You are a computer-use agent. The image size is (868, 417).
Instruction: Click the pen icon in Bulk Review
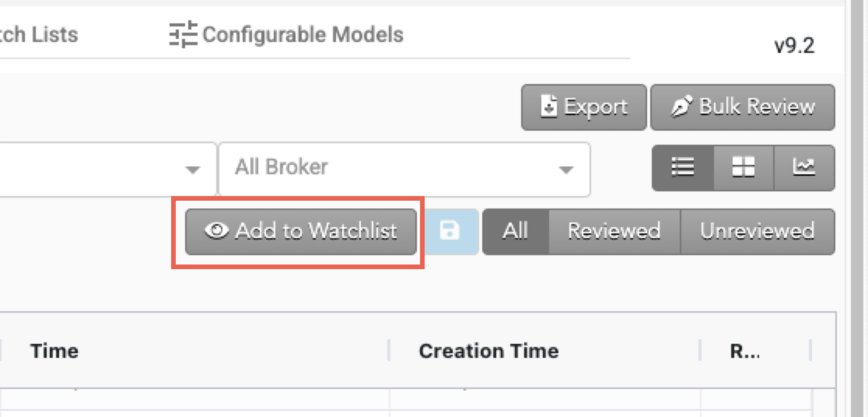(x=682, y=106)
